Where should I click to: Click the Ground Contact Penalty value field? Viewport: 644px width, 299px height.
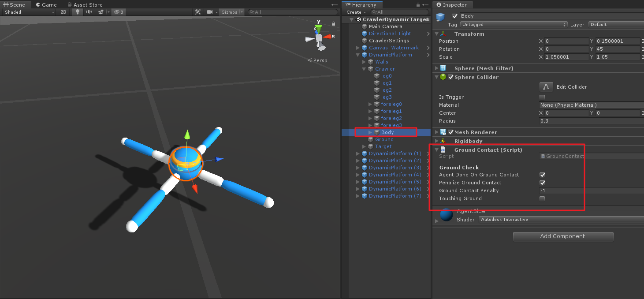[592, 191]
